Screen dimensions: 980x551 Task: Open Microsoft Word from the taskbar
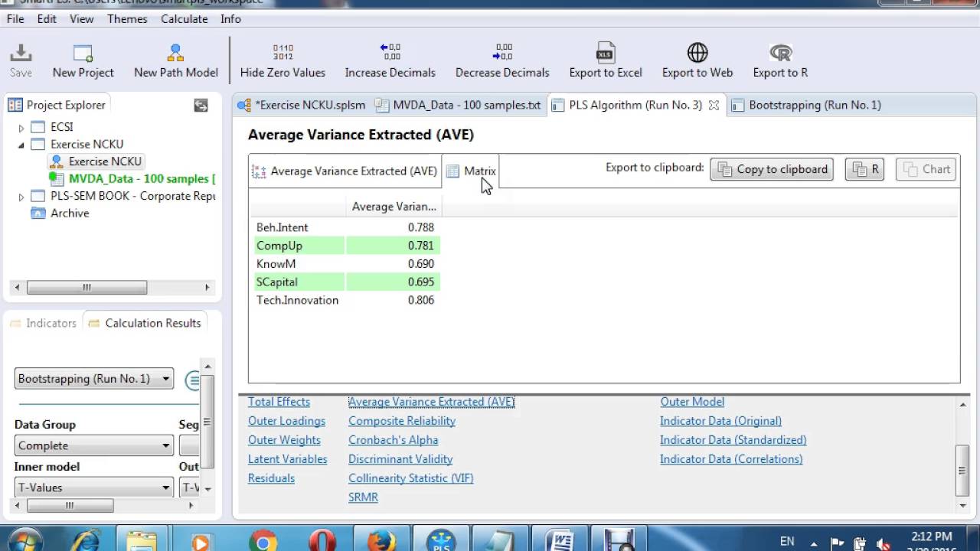tap(560, 540)
